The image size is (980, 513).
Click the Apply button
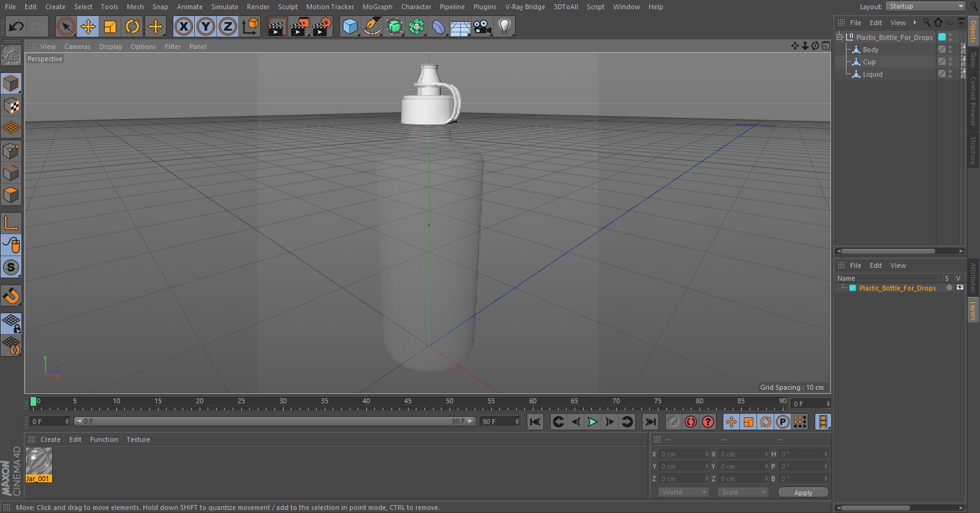[803, 493]
